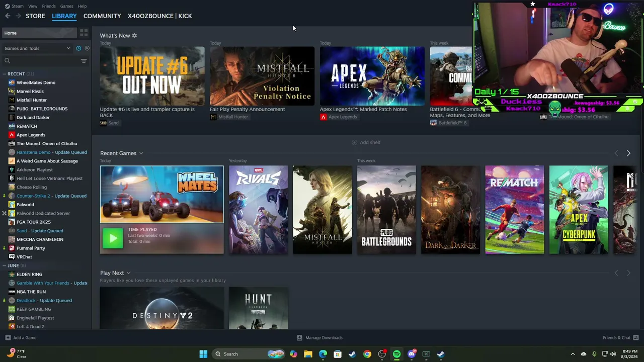The image size is (644, 362).
Task: Open the What's New settings gear
Action: click(134, 36)
